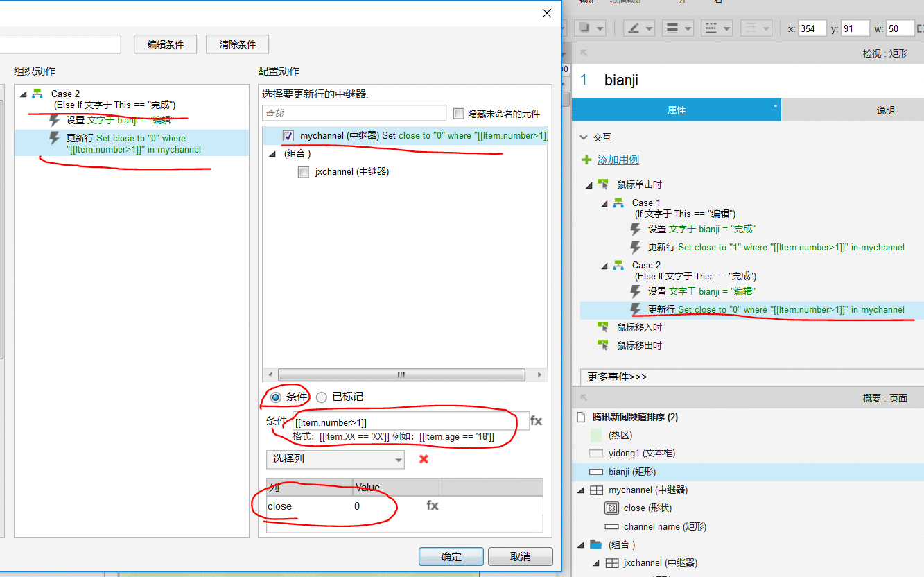
Task: Click the y position field showing 91
Action: tap(855, 28)
